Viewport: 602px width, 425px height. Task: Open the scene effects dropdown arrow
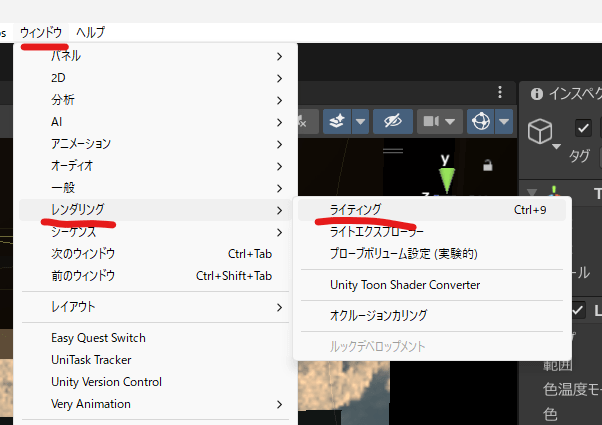[359, 121]
